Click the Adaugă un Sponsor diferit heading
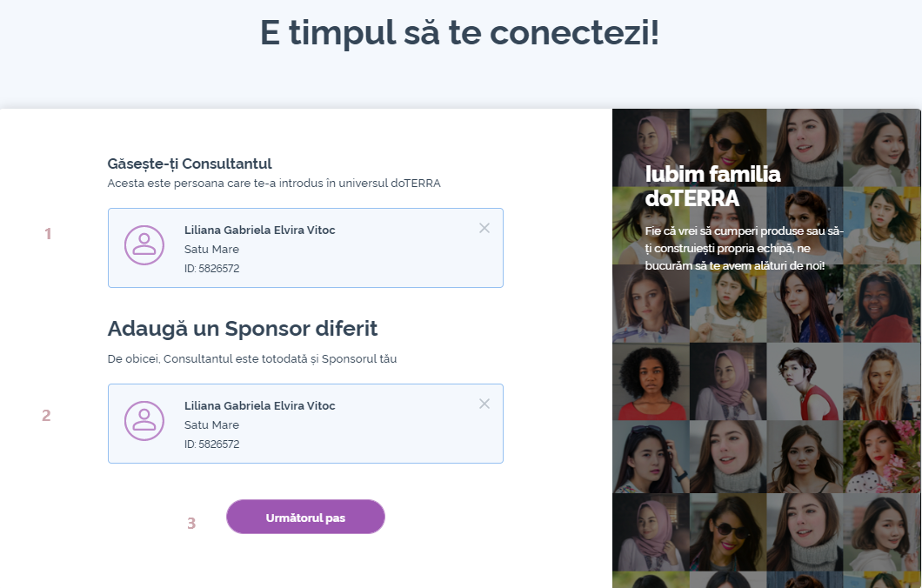The image size is (922, 588). pos(242,329)
